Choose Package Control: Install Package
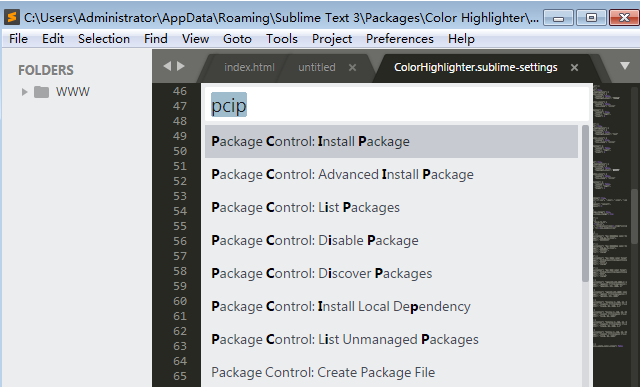 391,141
